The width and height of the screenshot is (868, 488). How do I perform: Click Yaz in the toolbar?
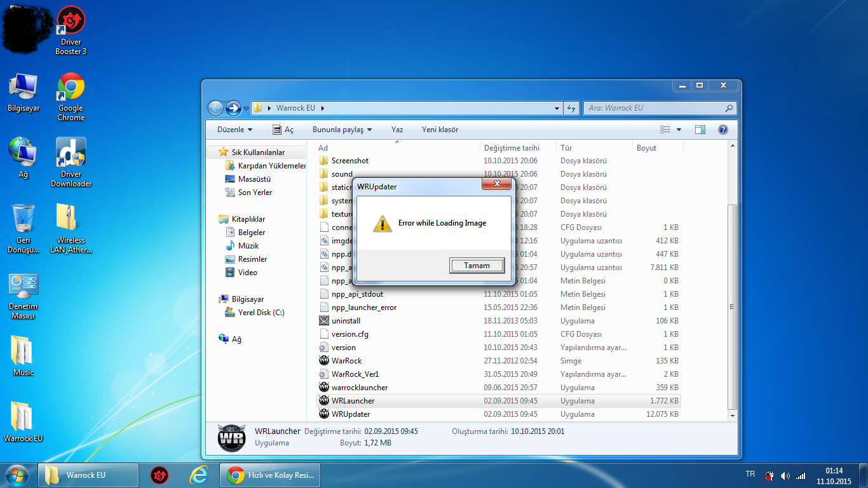[x=397, y=130]
